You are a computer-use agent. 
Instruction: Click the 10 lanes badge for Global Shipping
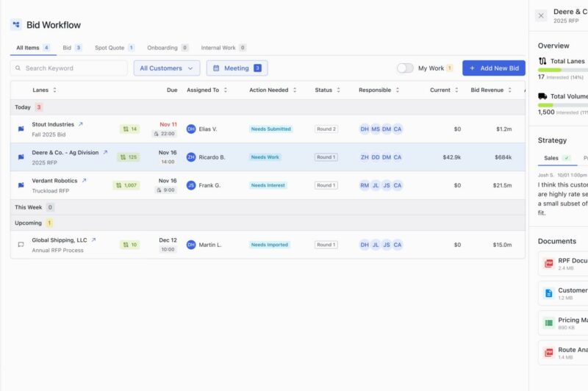(130, 245)
